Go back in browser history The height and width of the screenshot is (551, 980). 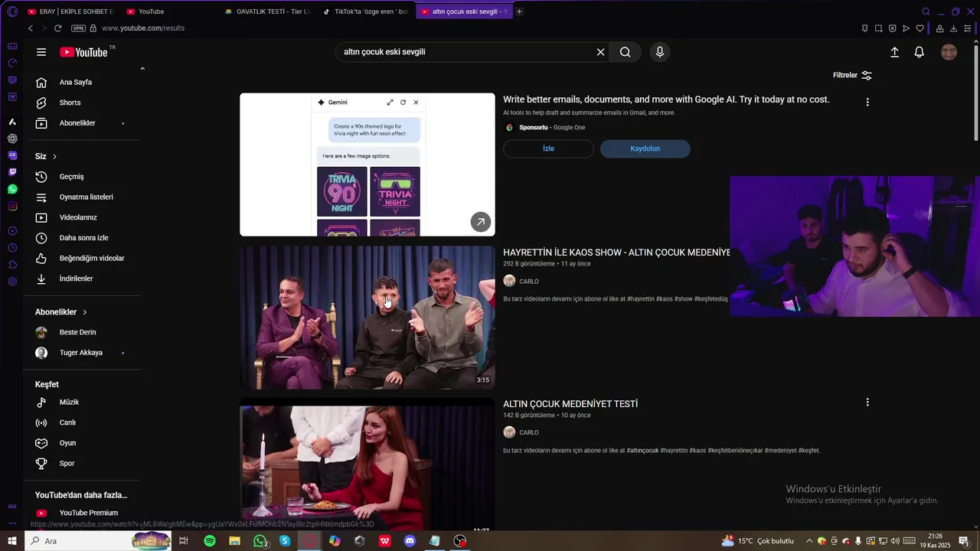point(31,28)
